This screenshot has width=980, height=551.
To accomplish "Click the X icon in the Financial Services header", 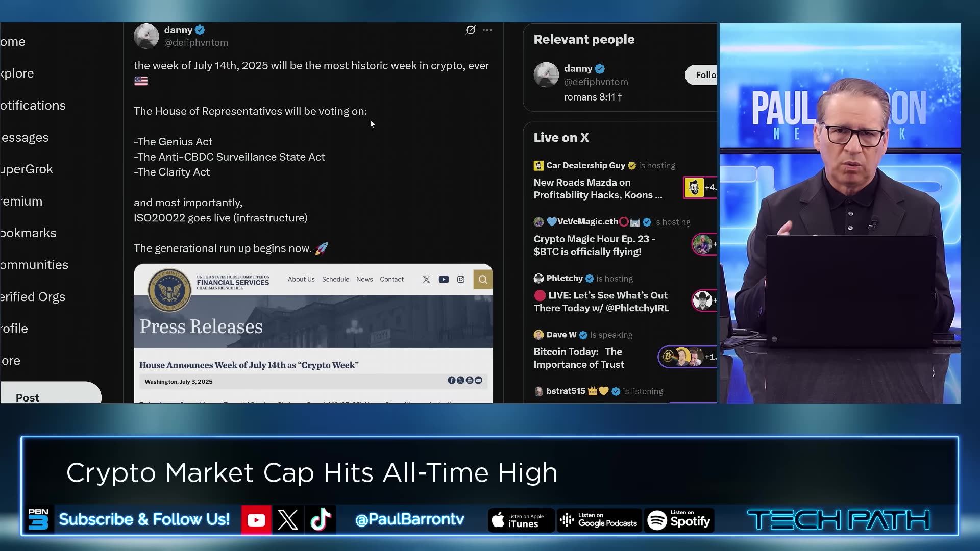I will pos(426,280).
